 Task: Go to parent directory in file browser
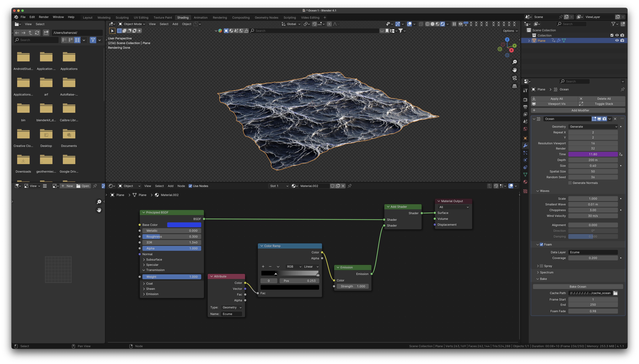point(30,33)
